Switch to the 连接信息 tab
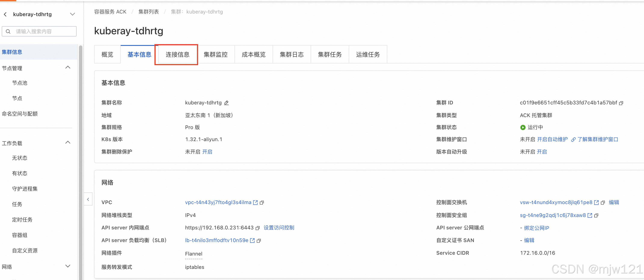644x280 pixels. (x=177, y=54)
